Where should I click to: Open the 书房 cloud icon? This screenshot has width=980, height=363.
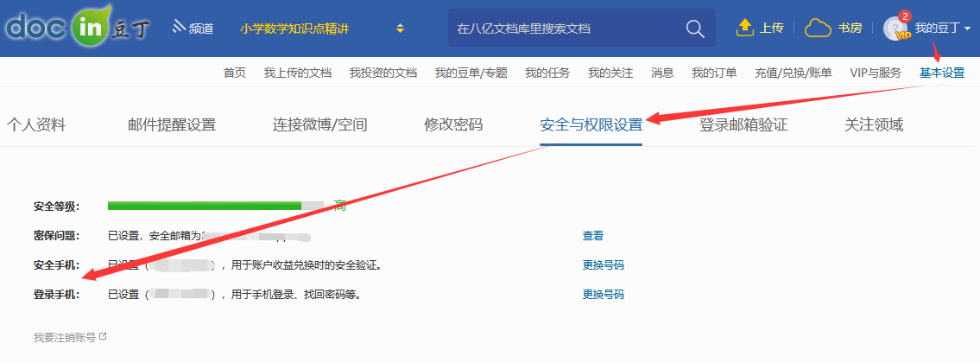818,29
